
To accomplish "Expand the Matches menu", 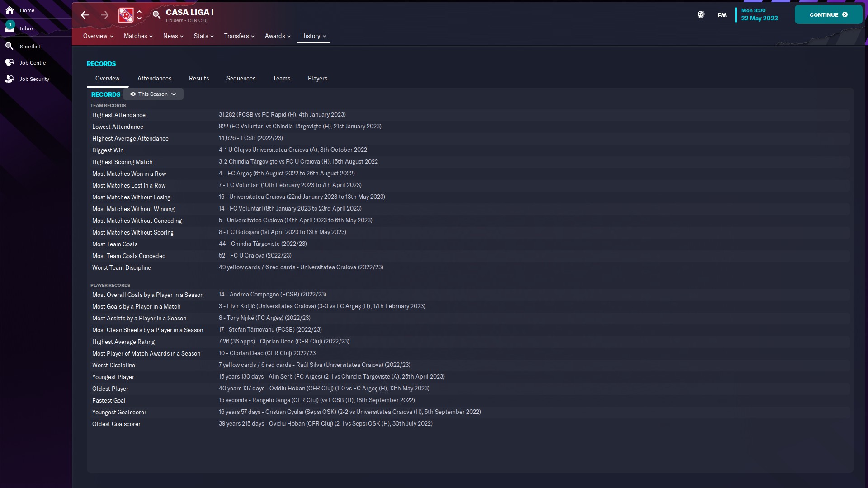I will 138,36.
